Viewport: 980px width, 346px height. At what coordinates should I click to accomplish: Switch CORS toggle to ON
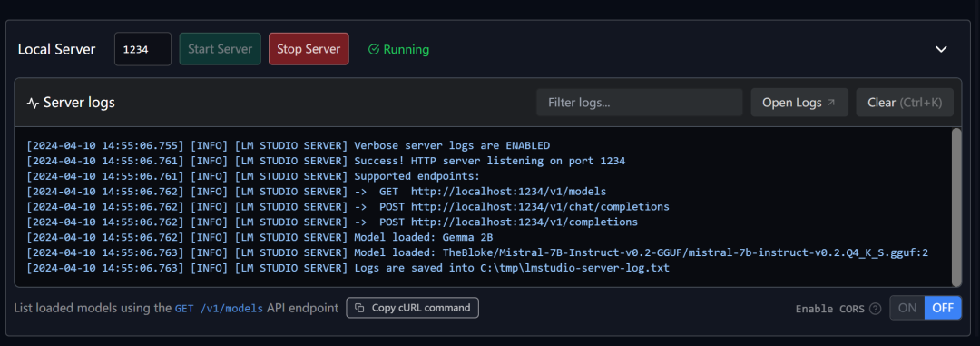coord(907,308)
